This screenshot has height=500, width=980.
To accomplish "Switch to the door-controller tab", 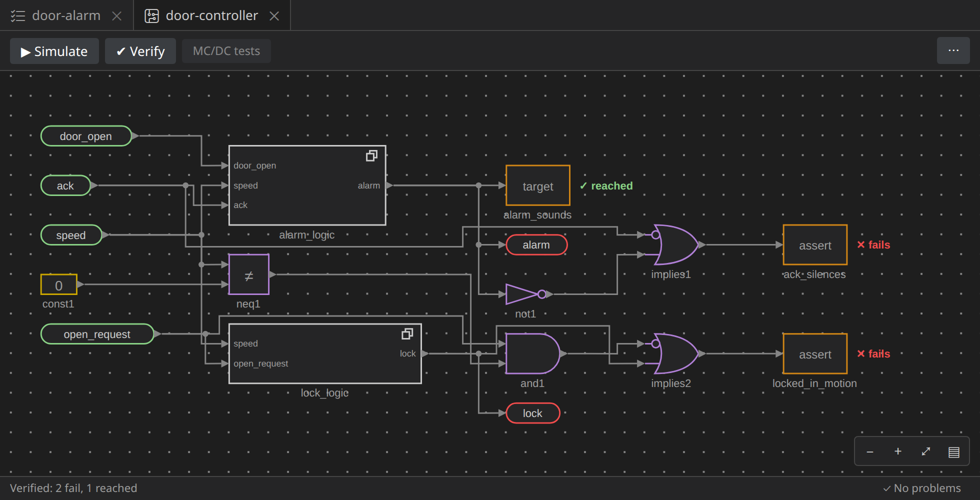I will tap(212, 15).
